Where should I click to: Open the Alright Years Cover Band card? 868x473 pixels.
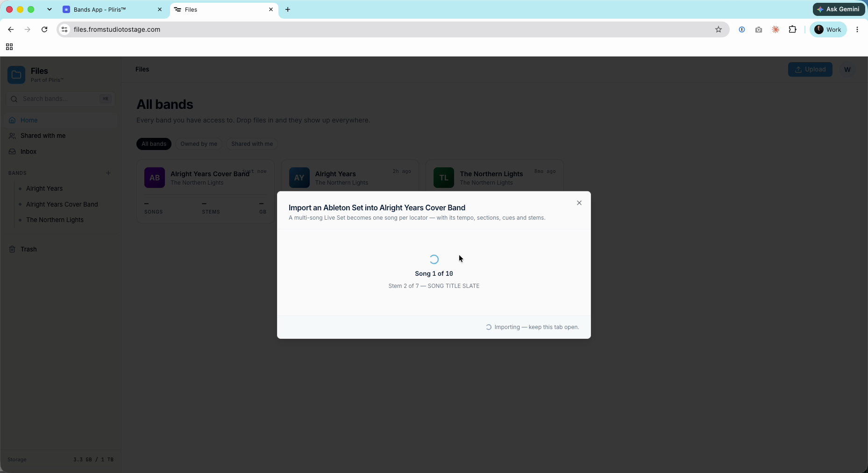[205, 192]
